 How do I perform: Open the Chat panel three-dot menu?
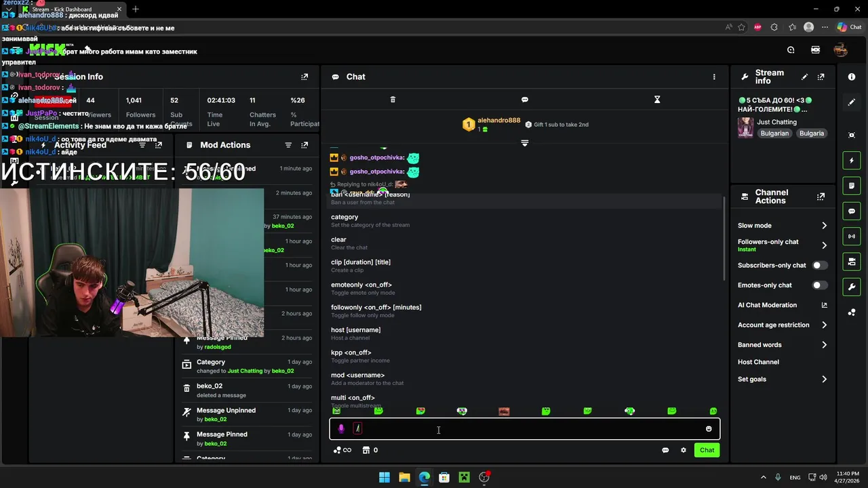pos(714,77)
